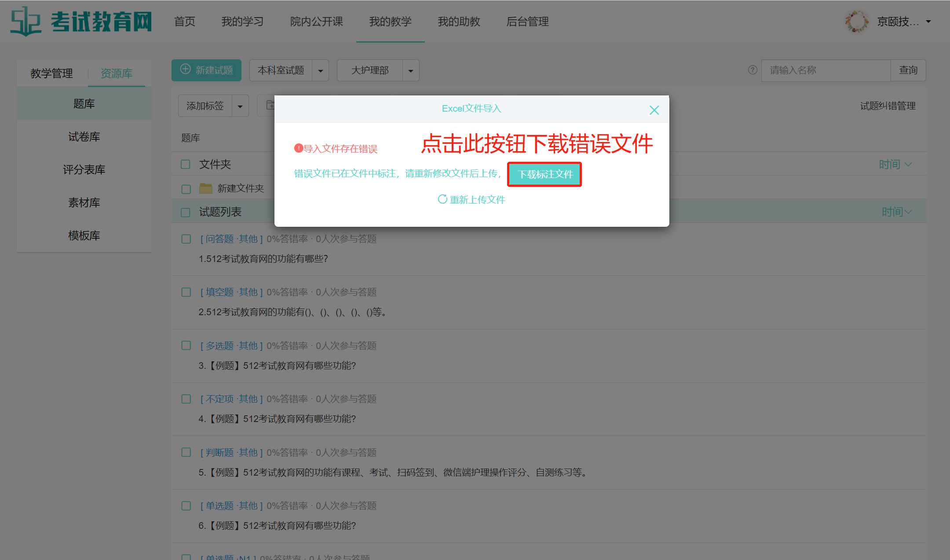The image size is (950, 560).
Task: Tick the 新建文件夹 row checkbox
Action: click(186, 189)
